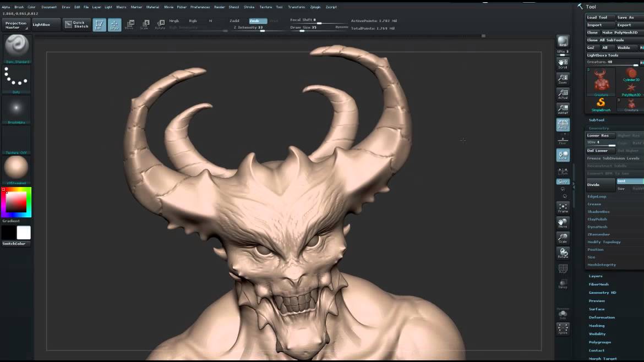Viewport: 644px width, 362px height.
Task: Expand the Deformation subpalette
Action: [x=602, y=317]
